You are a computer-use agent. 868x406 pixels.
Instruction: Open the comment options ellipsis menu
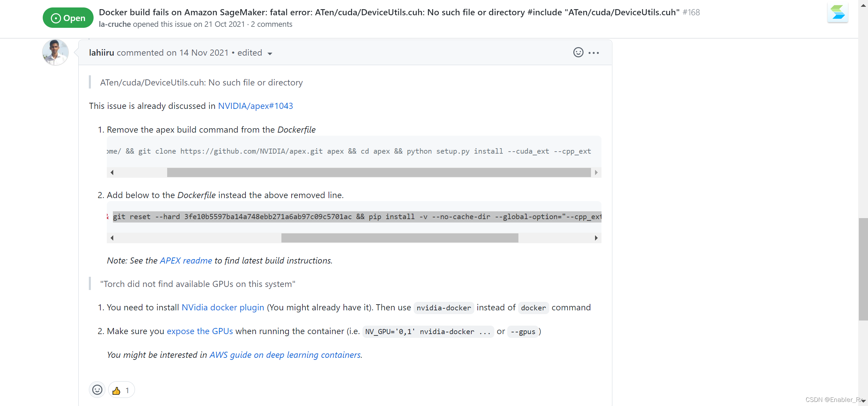click(x=594, y=53)
